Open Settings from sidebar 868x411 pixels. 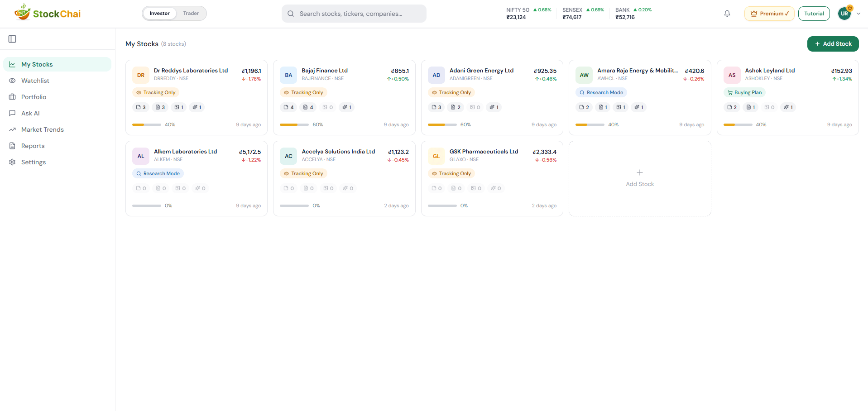tap(57, 162)
